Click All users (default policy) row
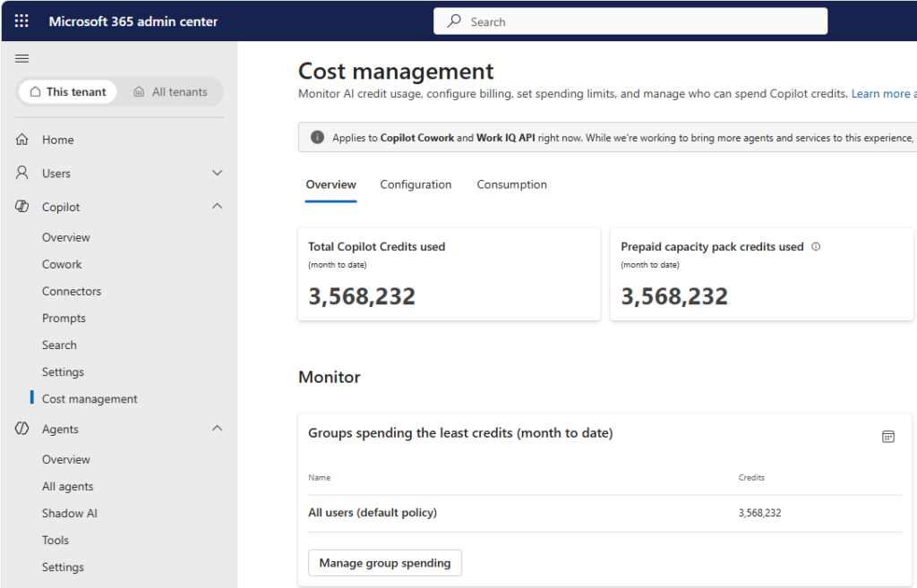The width and height of the screenshot is (917, 588). pos(604,513)
